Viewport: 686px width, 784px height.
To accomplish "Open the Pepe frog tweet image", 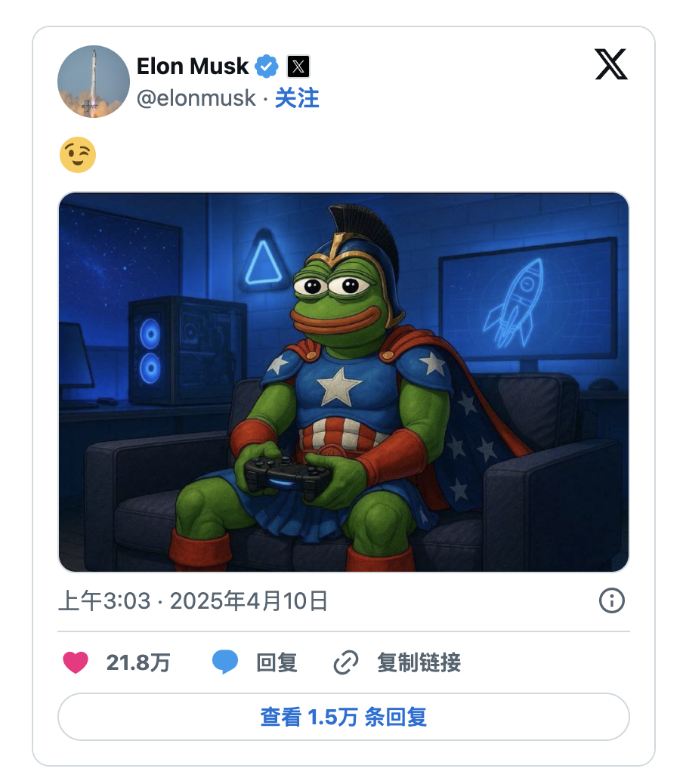I will pyautogui.click(x=344, y=382).
